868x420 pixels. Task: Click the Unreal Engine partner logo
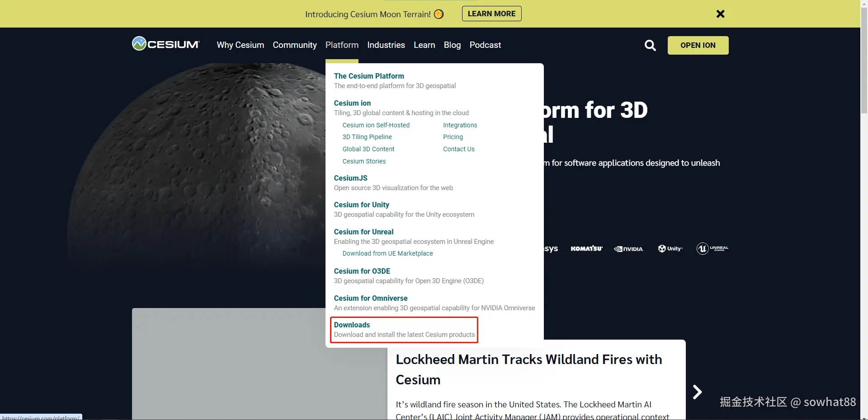pyautogui.click(x=712, y=248)
